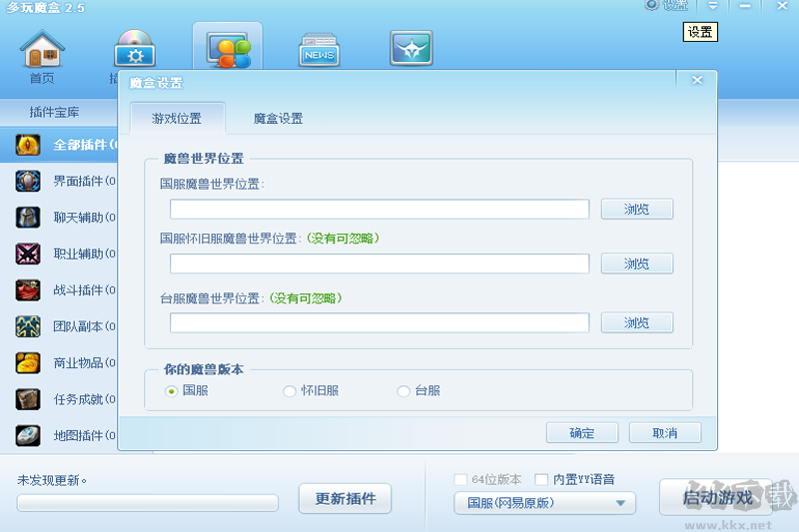Click the colorful plugin monitor toolbar icon

(x=227, y=49)
